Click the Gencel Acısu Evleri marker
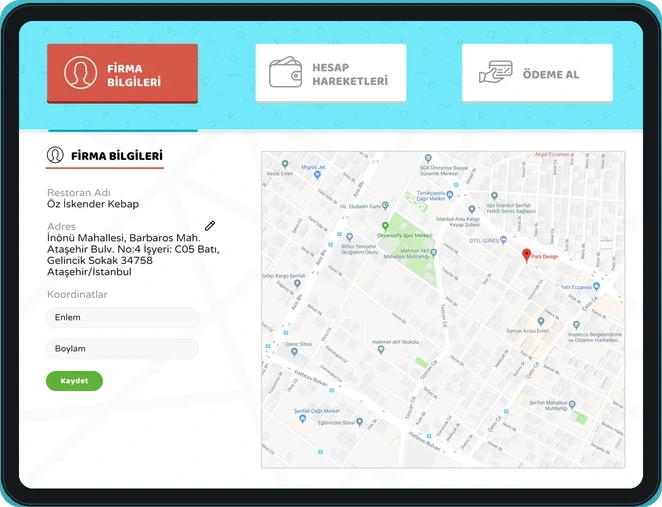This screenshot has height=507, width=662. (x=540, y=322)
